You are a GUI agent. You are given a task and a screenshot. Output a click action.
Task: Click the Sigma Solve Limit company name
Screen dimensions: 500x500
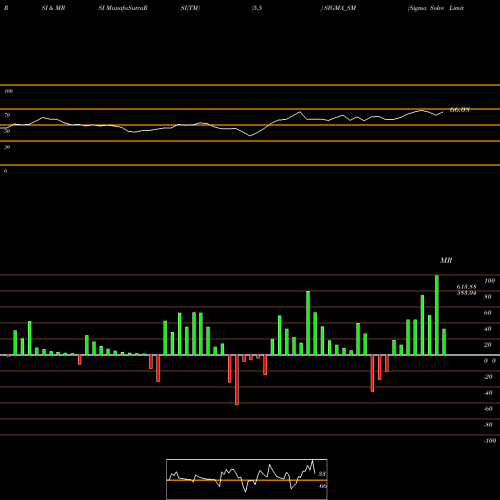[436, 8]
